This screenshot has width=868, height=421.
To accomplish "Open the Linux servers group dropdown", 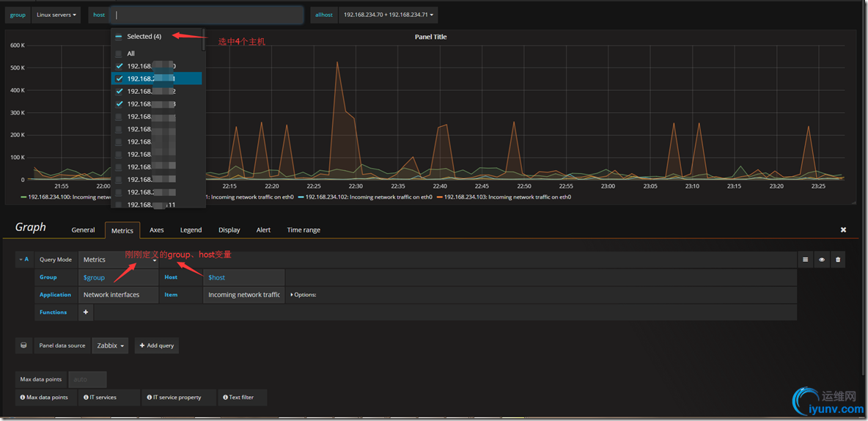I will pyautogui.click(x=56, y=15).
